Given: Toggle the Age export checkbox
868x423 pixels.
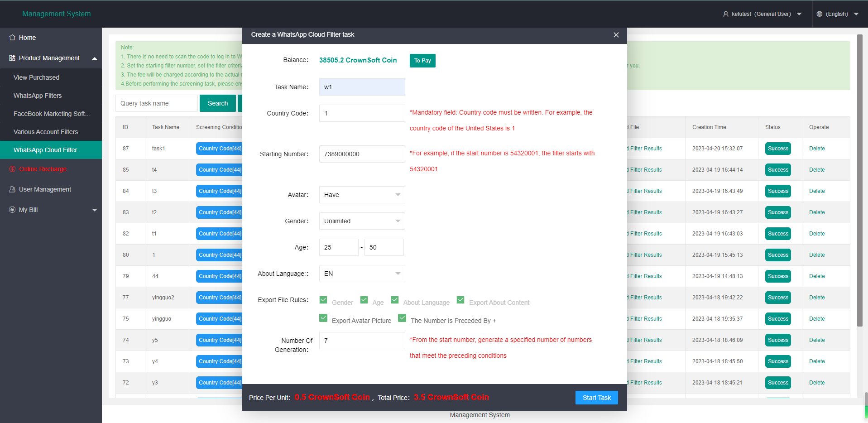Looking at the screenshot, I should 364,300.
